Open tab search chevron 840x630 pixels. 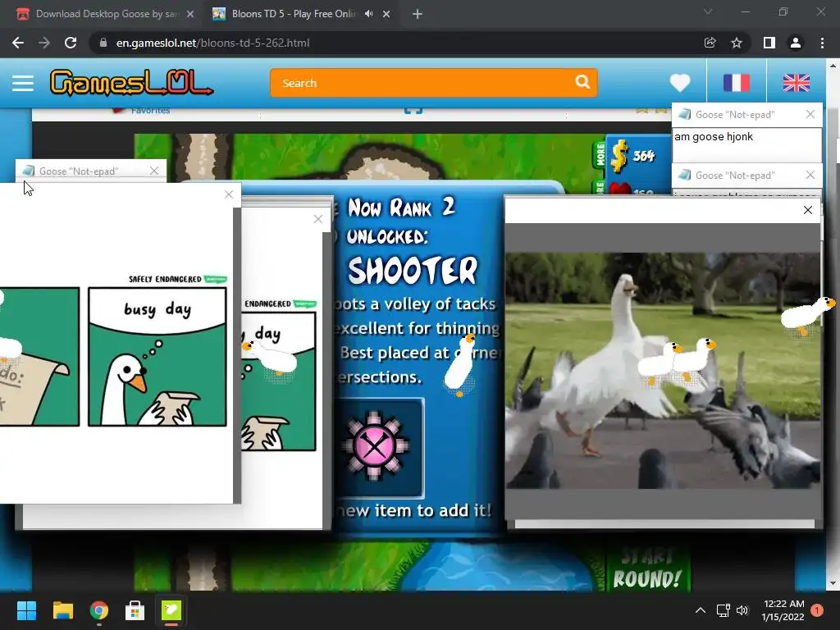tap(708, 11)
